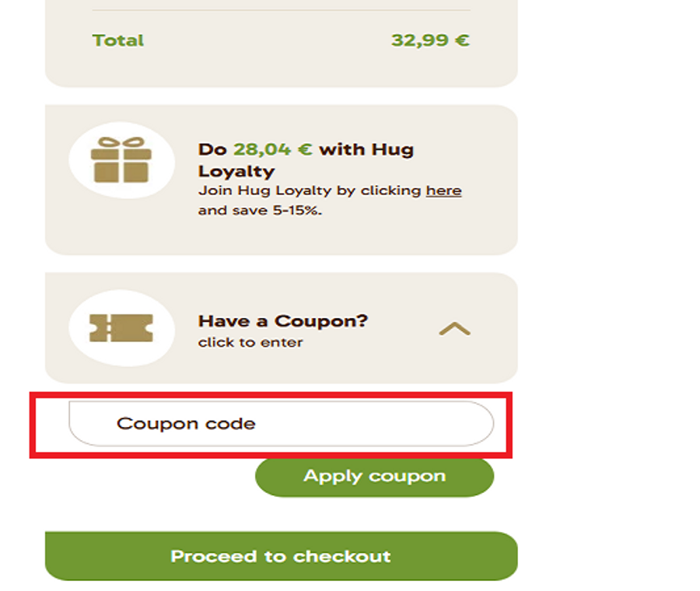The image size is (700, 591).
Task: Collapse the coupon section with the chevron
Action: tap(455, 329)
